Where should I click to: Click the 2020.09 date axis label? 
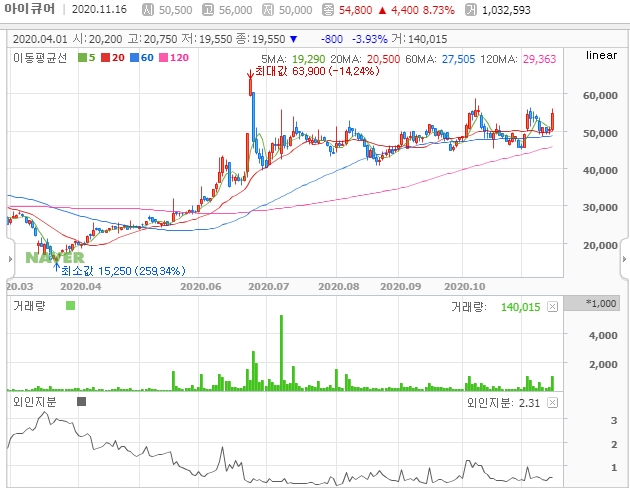[x=401, y=286]
